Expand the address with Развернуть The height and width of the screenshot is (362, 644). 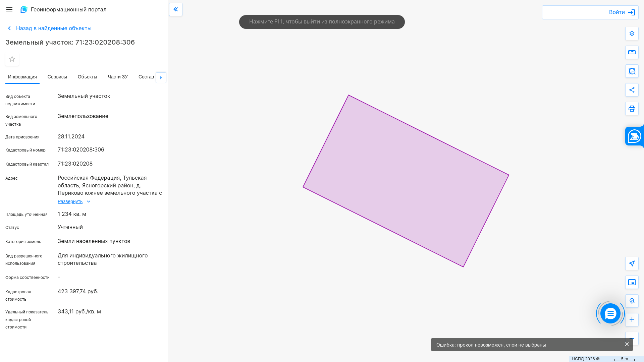pyautogui.click(x=70, y=201)
